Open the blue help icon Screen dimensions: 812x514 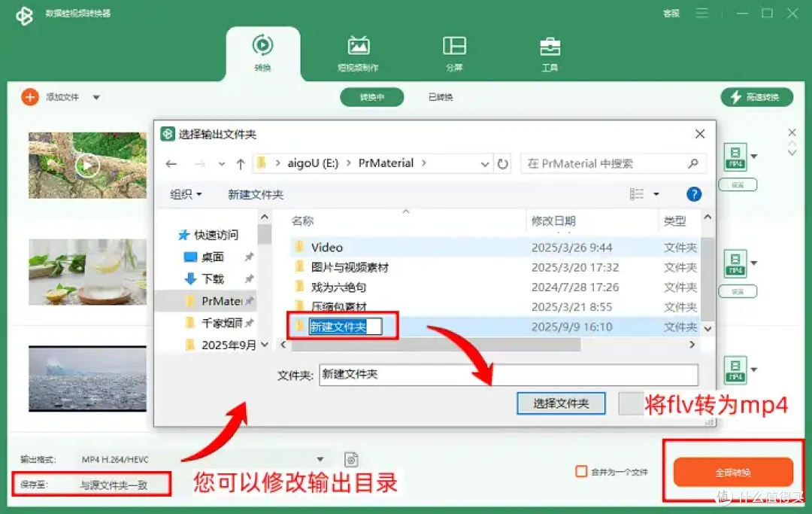tap(694, 194)
